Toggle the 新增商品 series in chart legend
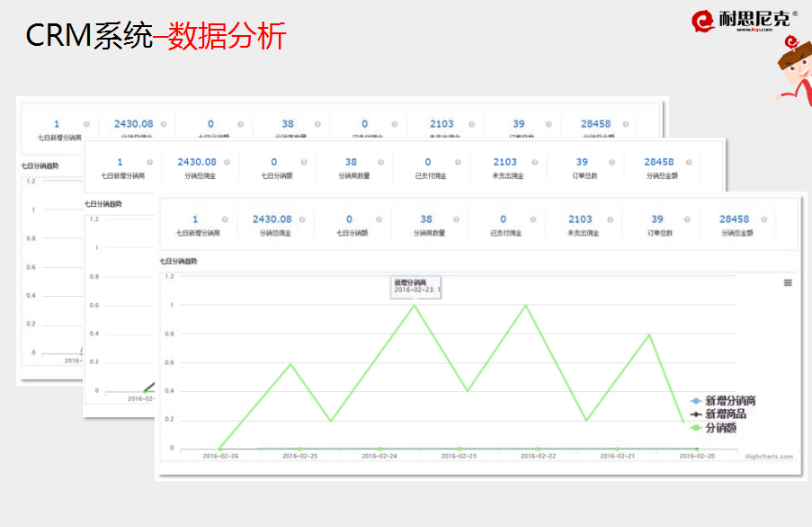 718,415
